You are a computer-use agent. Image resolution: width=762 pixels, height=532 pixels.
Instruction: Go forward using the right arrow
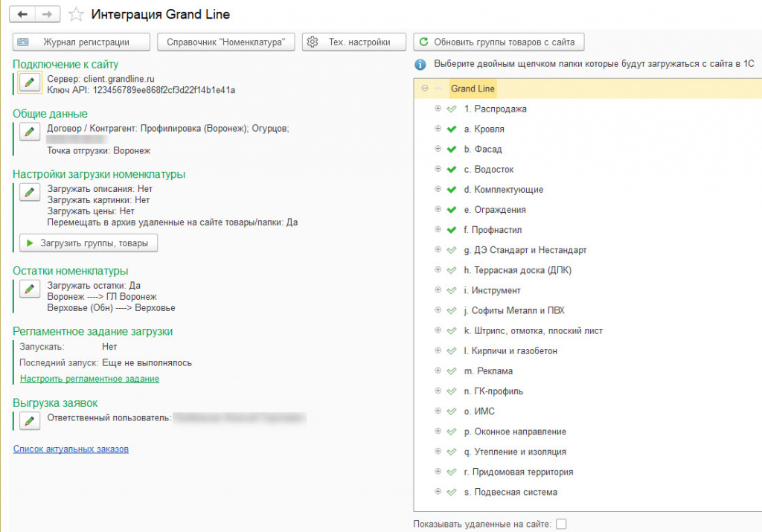tap(47, 14)
